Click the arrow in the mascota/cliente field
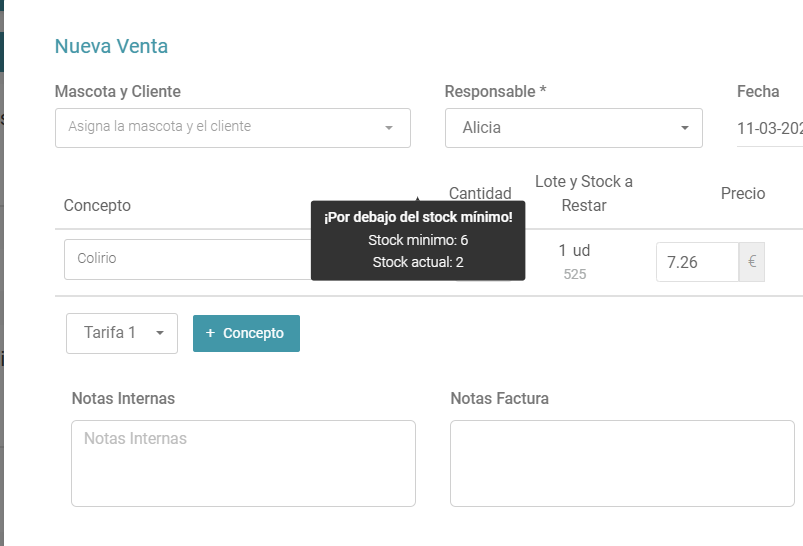The width and height of the screenshot is (803, 546). [x=389, y=128]
